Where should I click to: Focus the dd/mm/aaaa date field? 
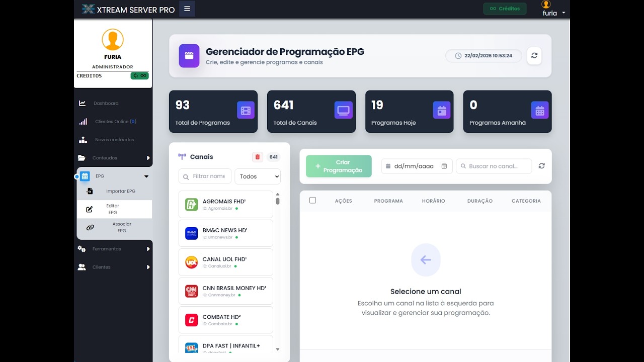coord(417,166)
